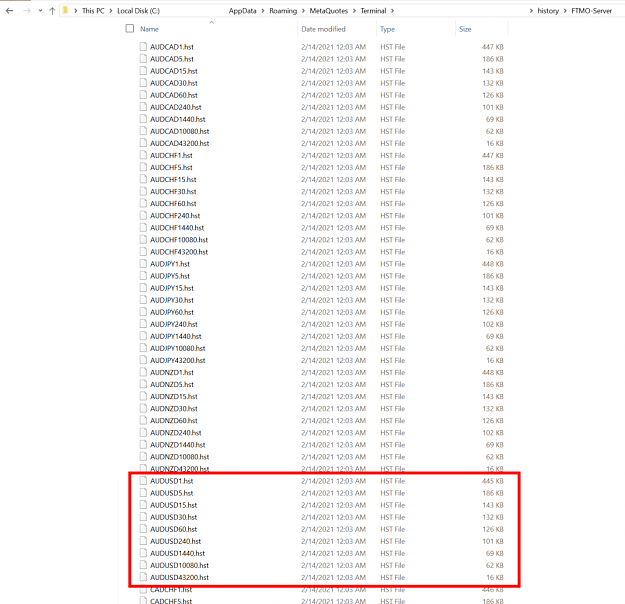
Task: Select the AUDCAD10080.hst file name
Action: [x=179, y=131]
